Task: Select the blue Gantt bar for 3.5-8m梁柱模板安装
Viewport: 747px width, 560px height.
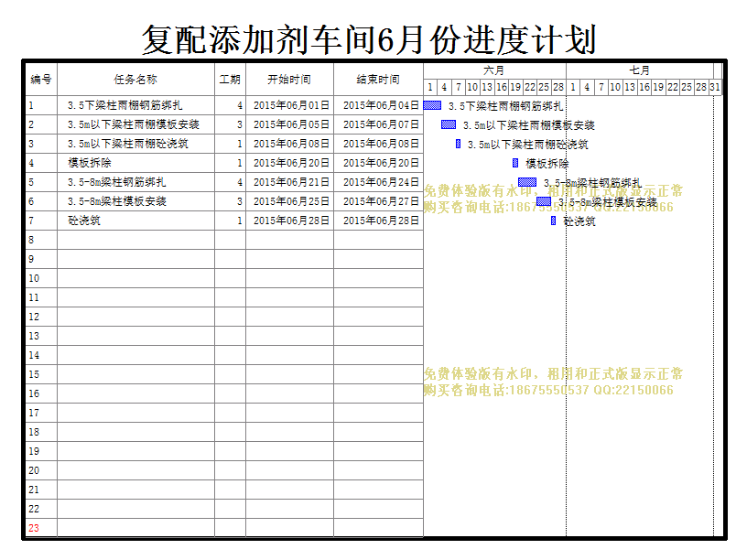Action: [544, 201]
